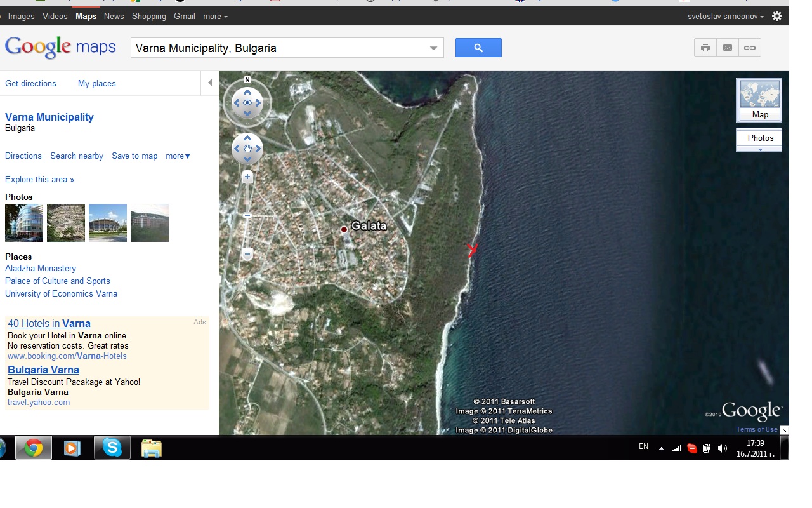The height and width of the screenshot is (508, 812).
Task: Click the Varna Municipality title link
Action: click(49, 117)
